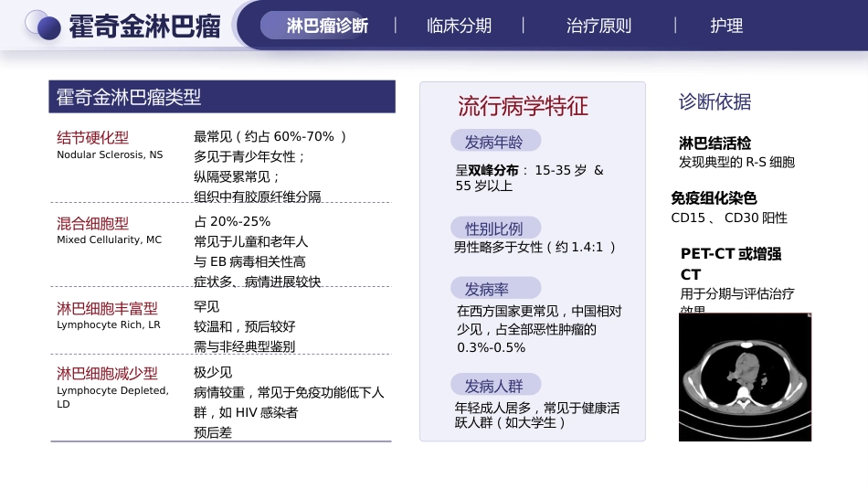Click the 结节硬化型 heading
Viewport: 868px width, 489px height.
92,137
